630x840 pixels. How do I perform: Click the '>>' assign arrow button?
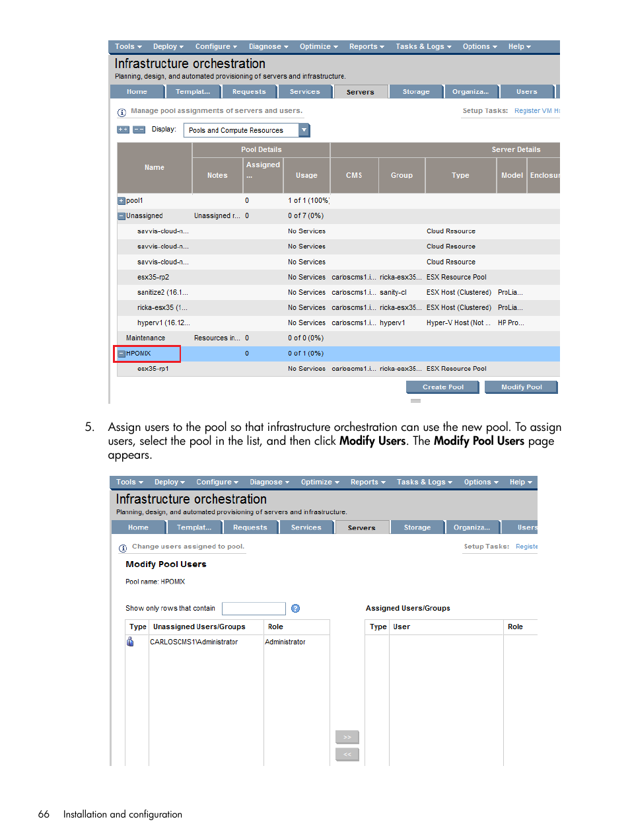point(347,737)
